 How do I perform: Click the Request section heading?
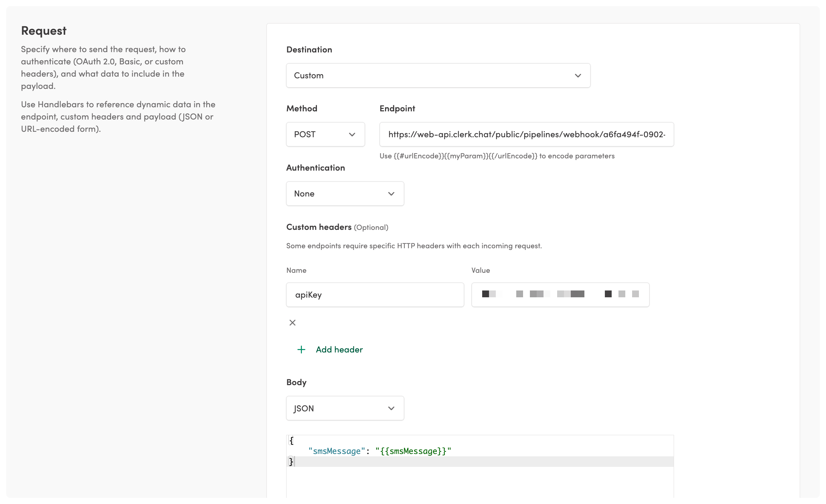pyautogui.click(x=44, y=31)
